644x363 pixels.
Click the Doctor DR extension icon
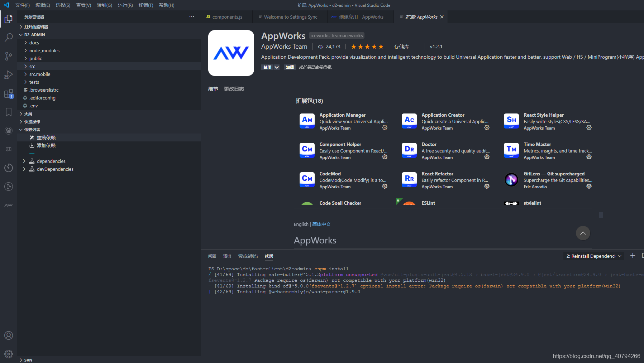[x=409, y=150]
